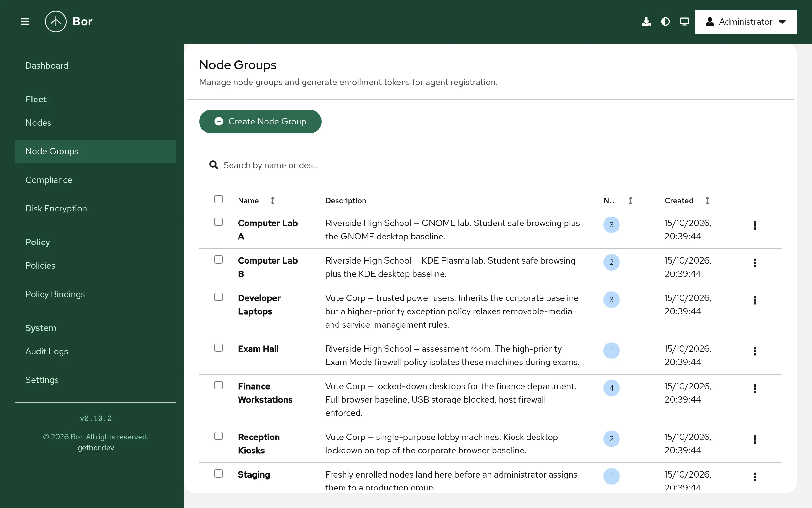
Task: Click node count badge for Finance Workstations
Action: click(611, 388)
